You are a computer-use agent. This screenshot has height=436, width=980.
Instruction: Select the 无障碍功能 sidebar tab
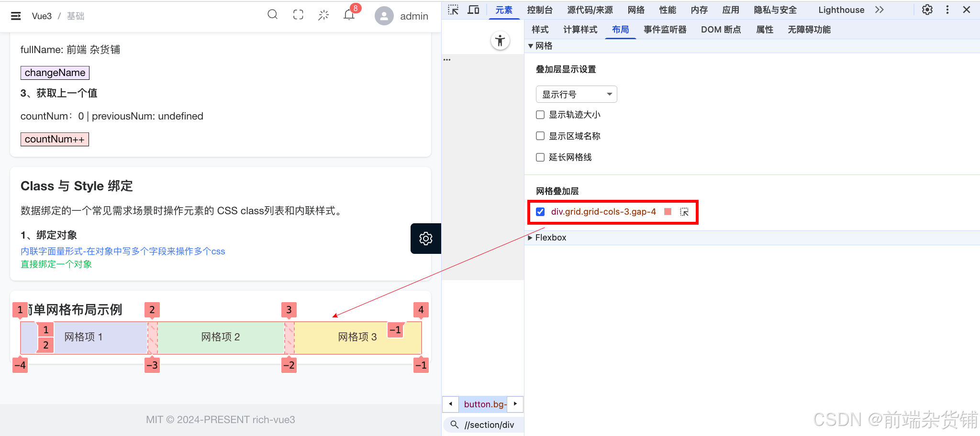coord(809,30)
